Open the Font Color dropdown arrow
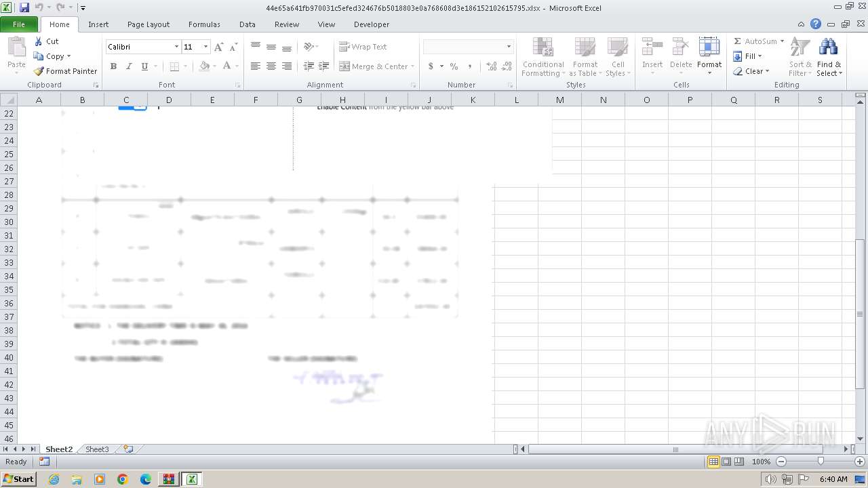The image size is (868, 488). pyautogui.click(x=237, y=66)
